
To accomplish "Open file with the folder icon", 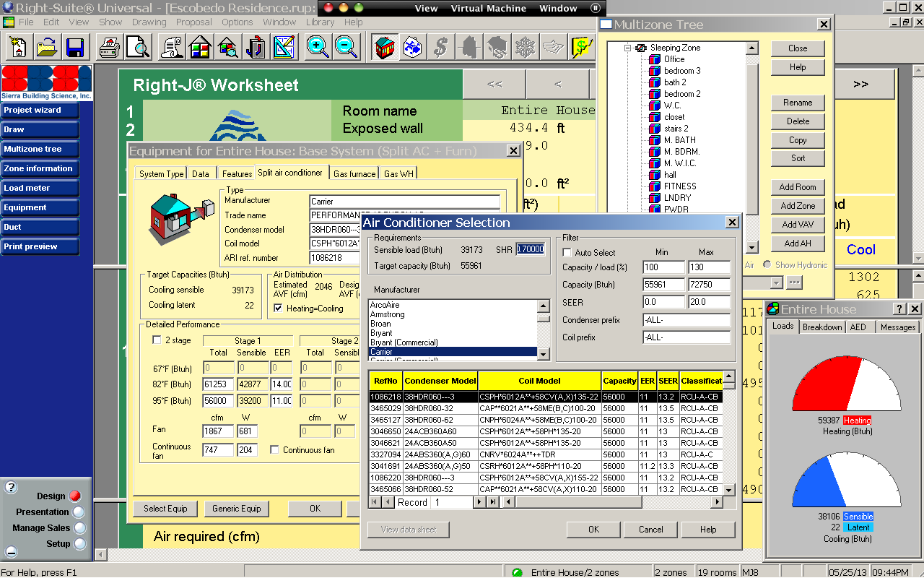I will (47, 48).
